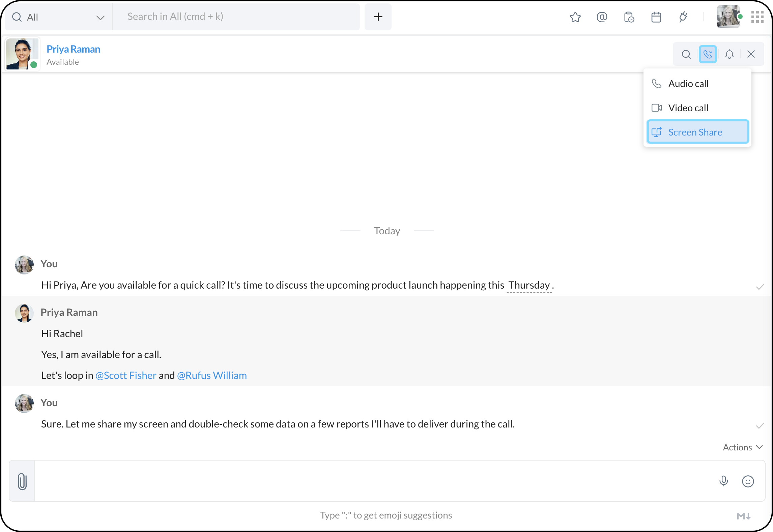The height and width of the screenshot is (532, 773).
Task: Open integrations plug icon
Action: pyautogui.click(x=683, y=17)
